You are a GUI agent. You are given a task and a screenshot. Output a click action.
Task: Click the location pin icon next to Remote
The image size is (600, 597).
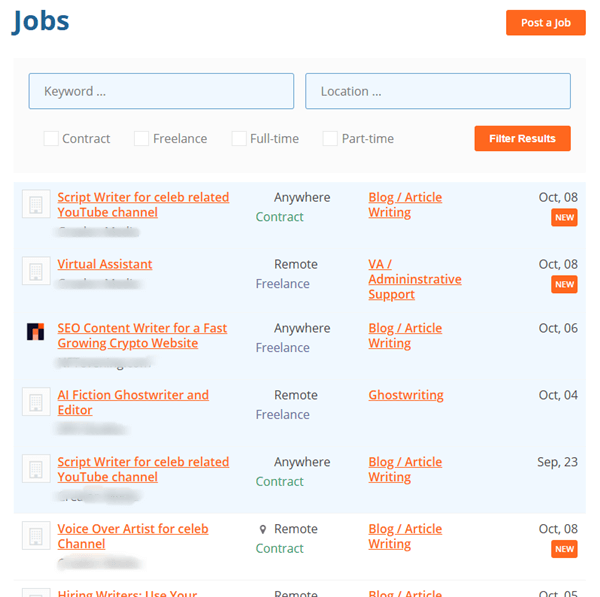click(x=263, y=530)
